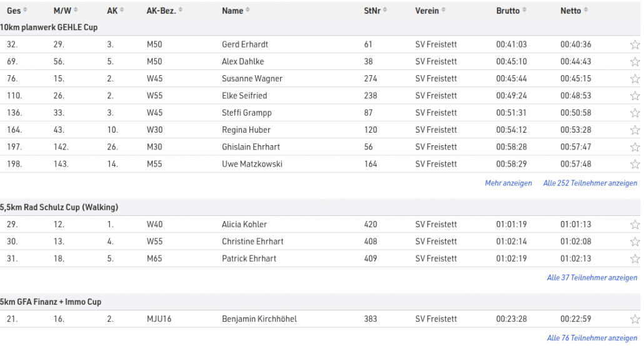
Task: Mark Susanne Wagner's row with the star
Action: click(635, 79)
